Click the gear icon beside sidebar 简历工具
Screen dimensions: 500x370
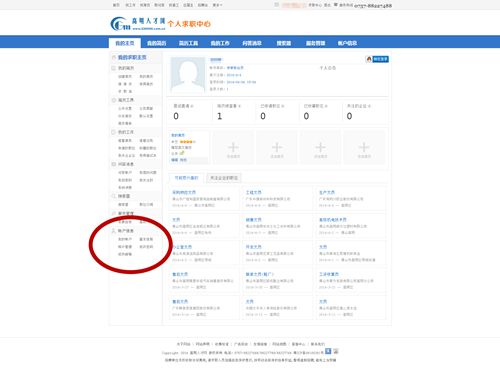tap(114, 100)
